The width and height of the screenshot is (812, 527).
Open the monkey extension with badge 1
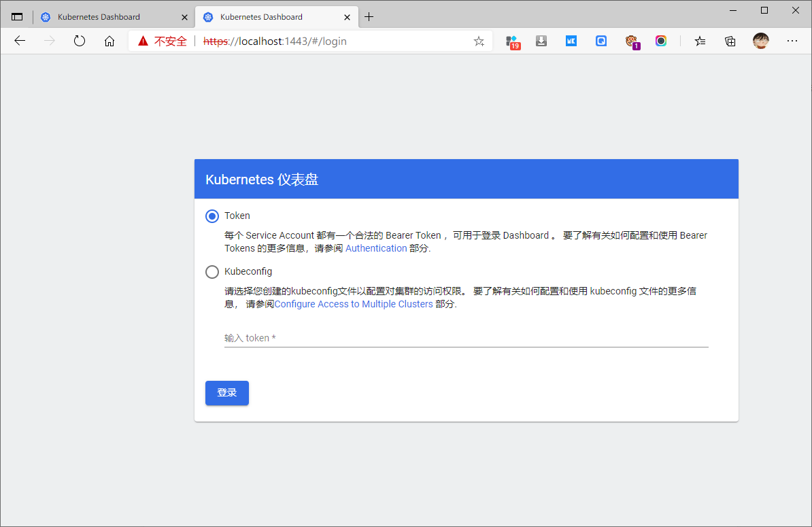[632, 41]
